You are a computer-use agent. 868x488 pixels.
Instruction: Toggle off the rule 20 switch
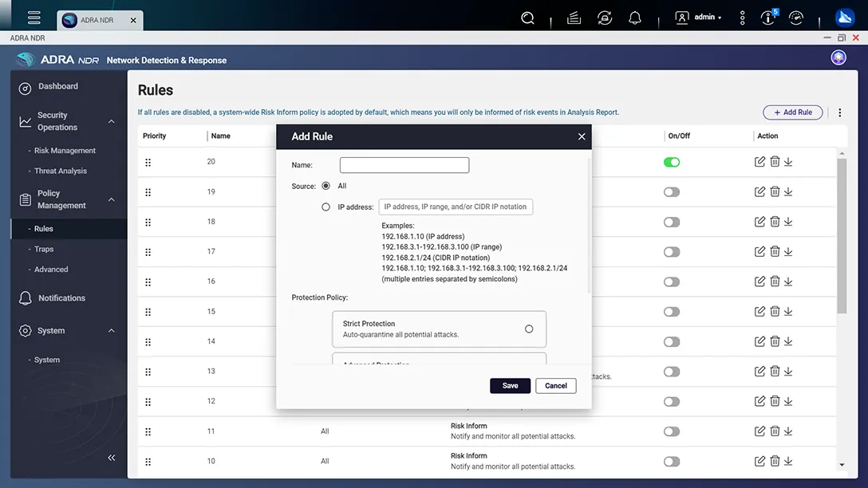(672, 162)
